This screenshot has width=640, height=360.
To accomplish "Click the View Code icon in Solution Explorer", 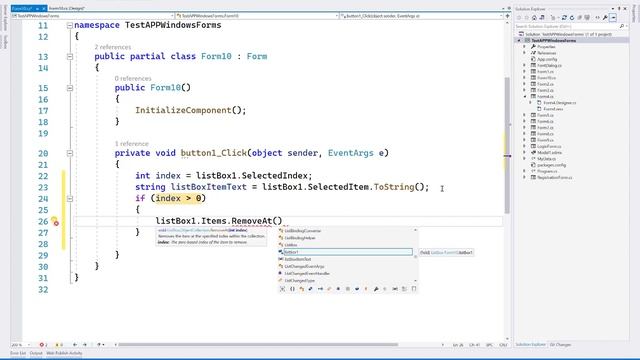I will [598, 18].
